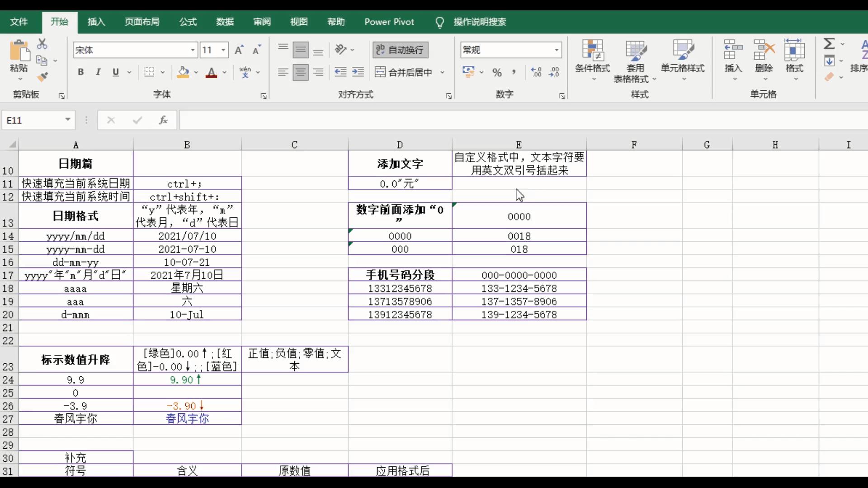Toggle Italic formatting
Screen dimensions: 868x488
click(98, 72)
